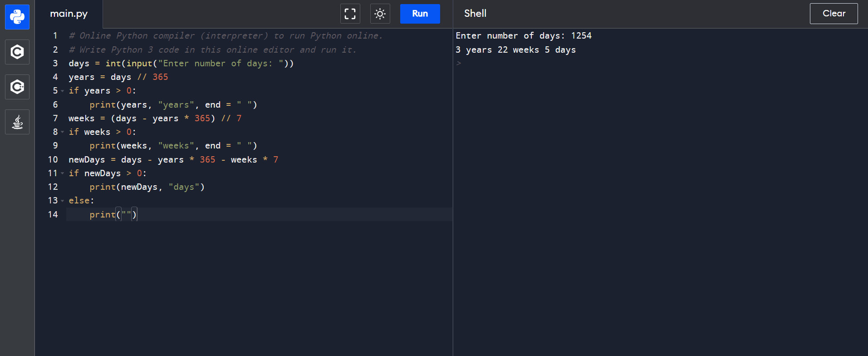Viewport: 868px width, 356px height.
Task: Toggle light/dark theme with sun icon
Action: 380,14
